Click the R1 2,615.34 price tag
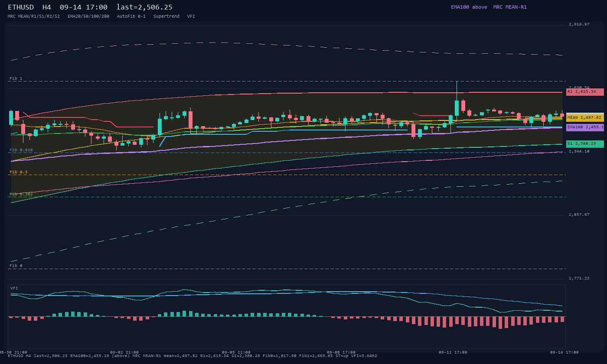This screenshot has width=607, height=364. [x=585, y=92]
